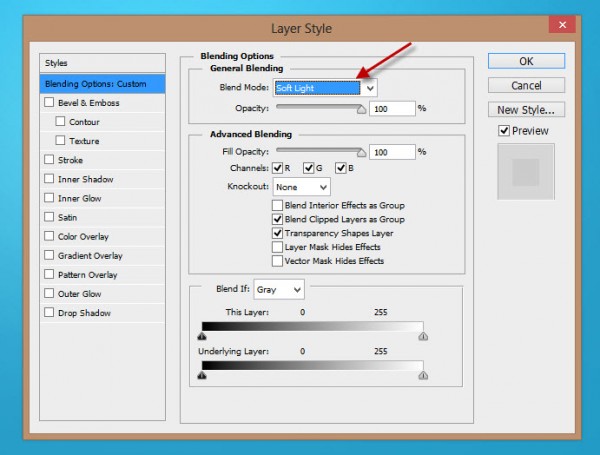Screen dimensions: 600x455
Task: Click Underlying Layer black slider handle
Action: (x=203, y=375)
